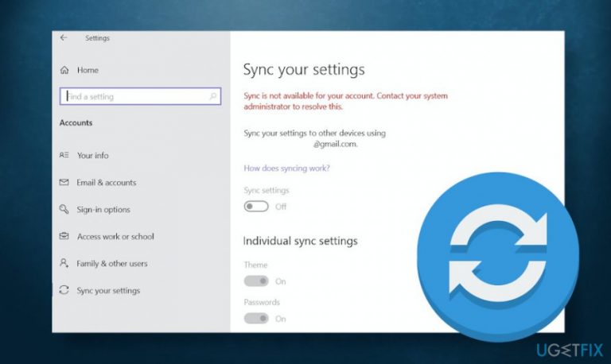Click the Sign-in options key icon
Image resolution: width=611 pixels, height=364 pixels.
64,209
